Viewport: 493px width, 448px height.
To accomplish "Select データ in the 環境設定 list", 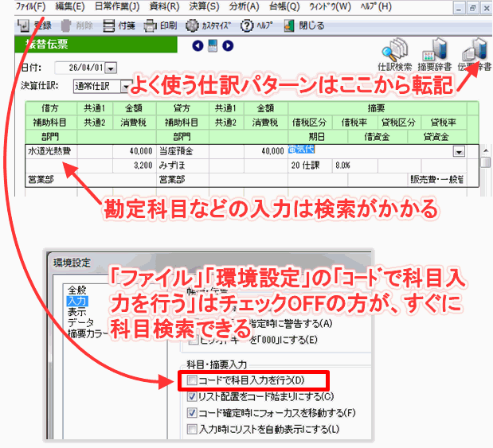I will tap(80, 323).
